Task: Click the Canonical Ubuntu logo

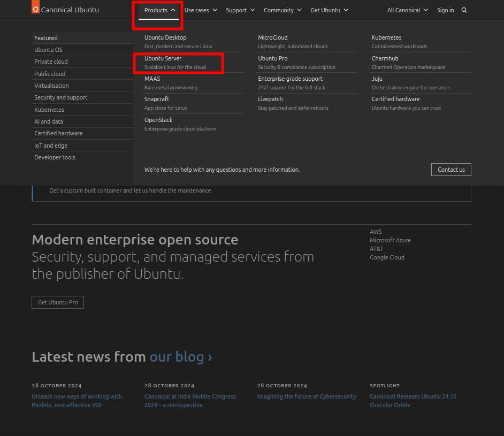Action: [x=65, y=10]
